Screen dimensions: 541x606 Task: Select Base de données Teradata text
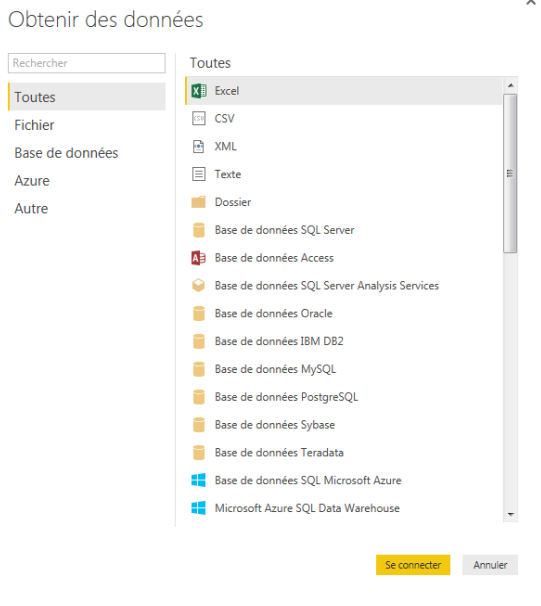(279, 453)
